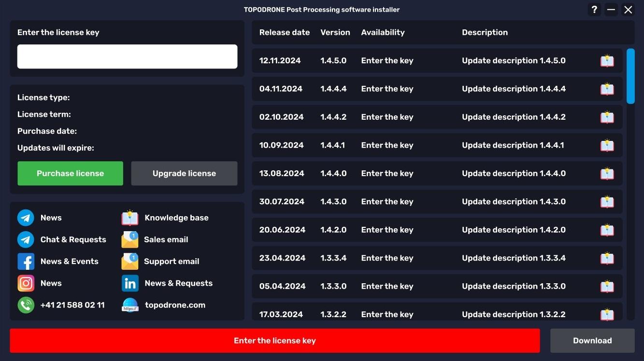Image resolution: width=644 pixels, height=361 pixels.
Task: Click the red Enter the license key button
Action: pos(275,341)
